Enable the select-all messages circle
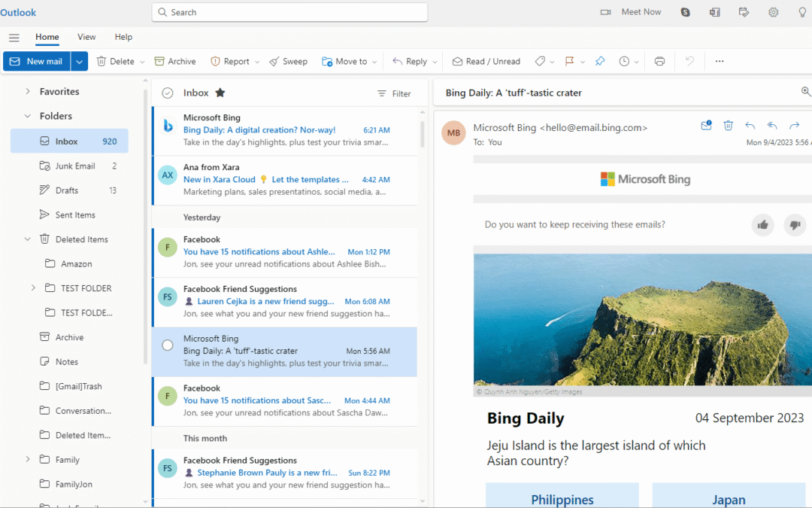Image resolution: width=812 pixels, height=508 pixels. click(x=166, y=93)
